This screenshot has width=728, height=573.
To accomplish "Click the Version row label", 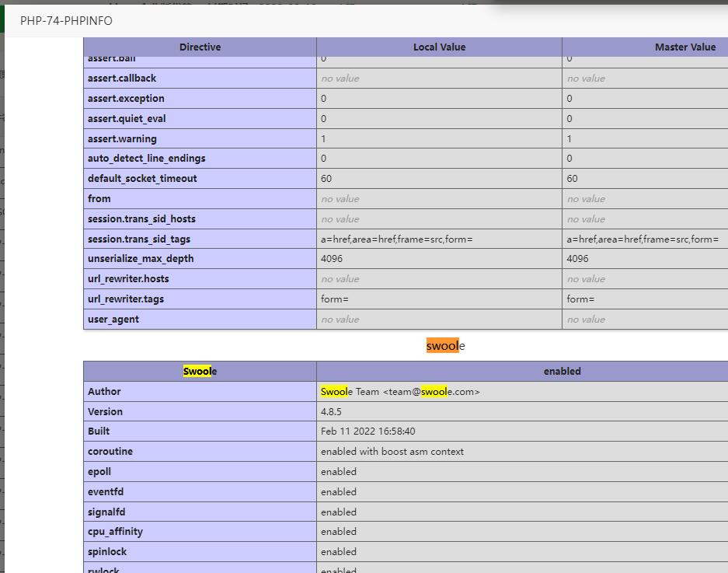I will pyautogui.click(x=105, y=412).
